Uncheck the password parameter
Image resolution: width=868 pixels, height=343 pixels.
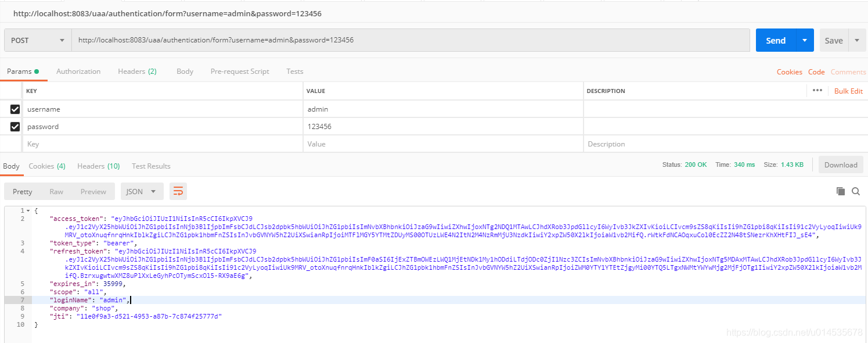click(x=15, y=126)
